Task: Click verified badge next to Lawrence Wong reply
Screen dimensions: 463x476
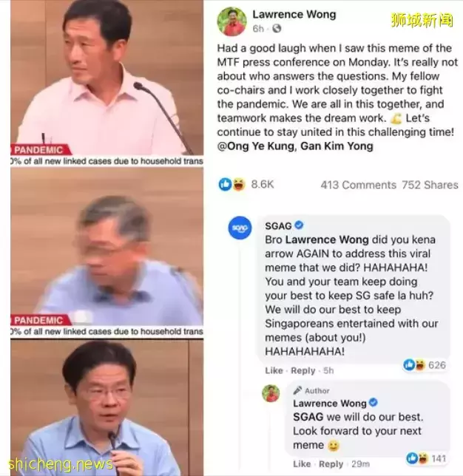Action: click(x=373, y=403)
